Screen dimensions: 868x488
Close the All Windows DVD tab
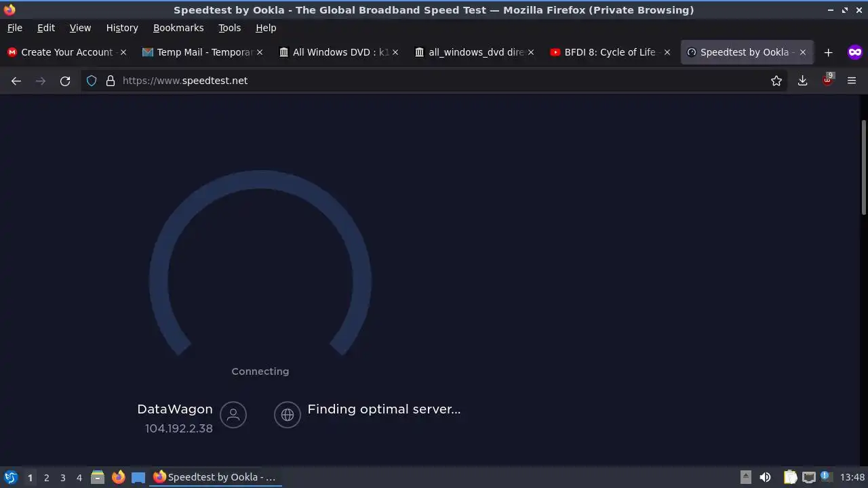click(395, 52)
